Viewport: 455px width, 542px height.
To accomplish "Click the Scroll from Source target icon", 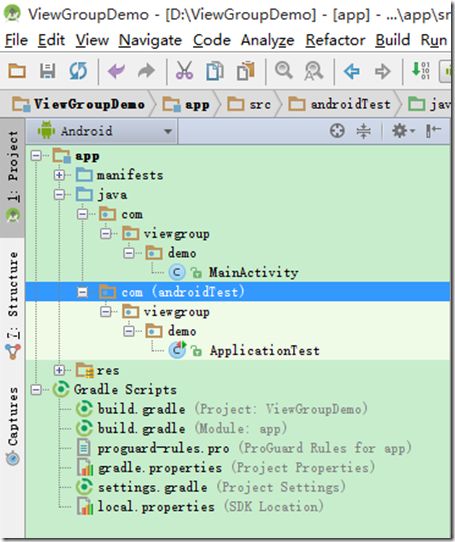I will pyautogui.click(x=337, y=131).
